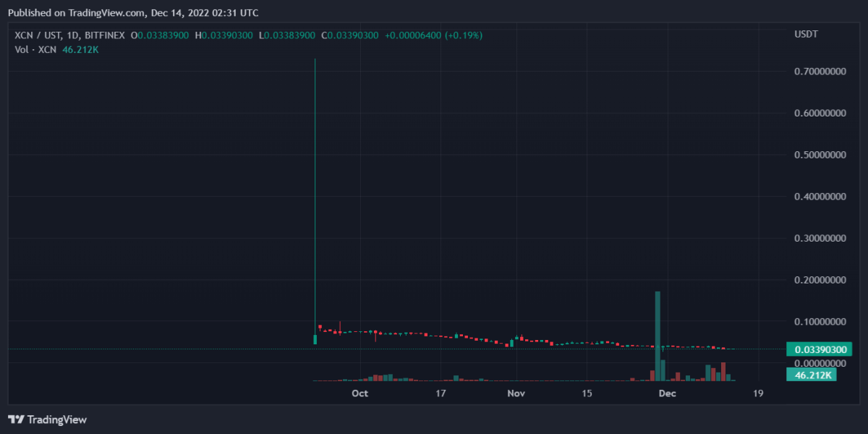Click the 0.20000000 price axis label

[x=822, y=280]
